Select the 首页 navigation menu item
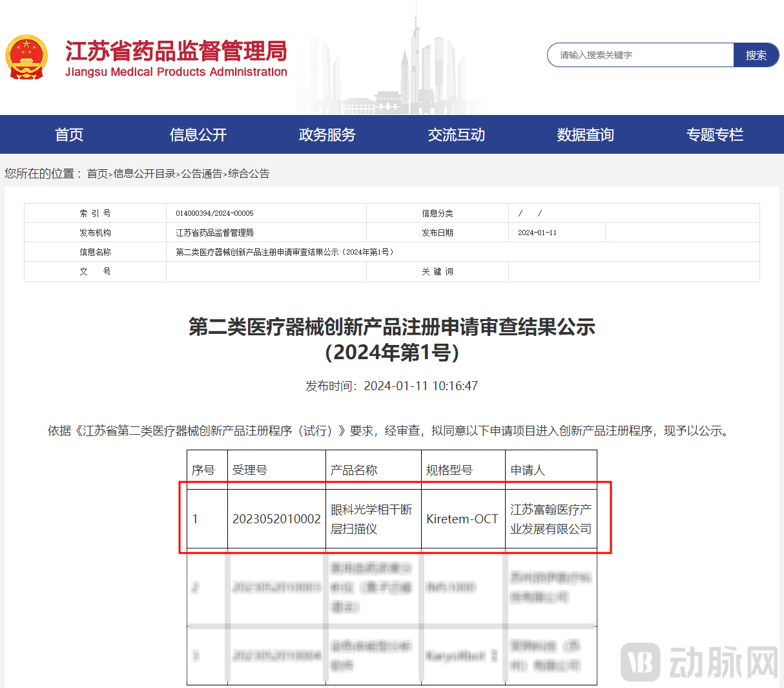Image resolution: width=784 pixels, height=688 pixels. (68, 134)
